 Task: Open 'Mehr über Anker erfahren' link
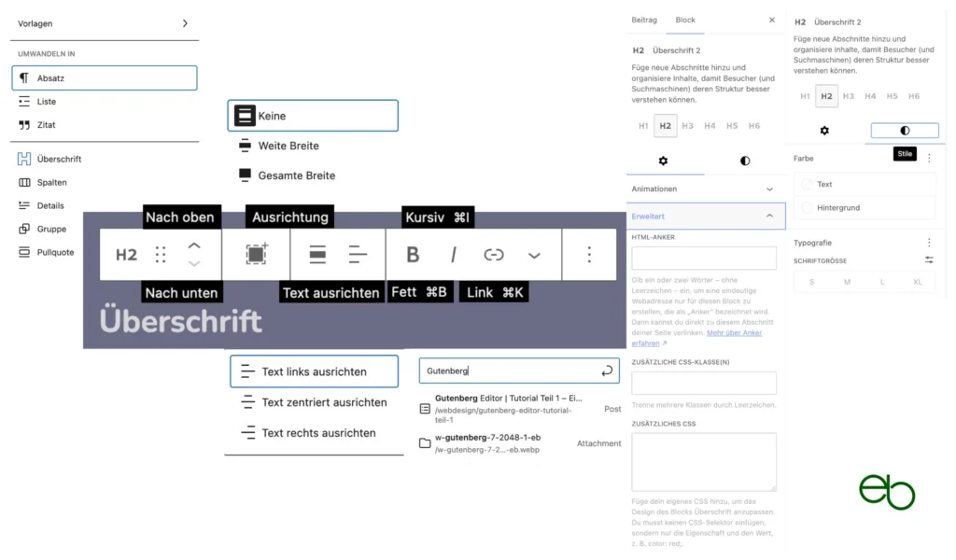point(696,338)
